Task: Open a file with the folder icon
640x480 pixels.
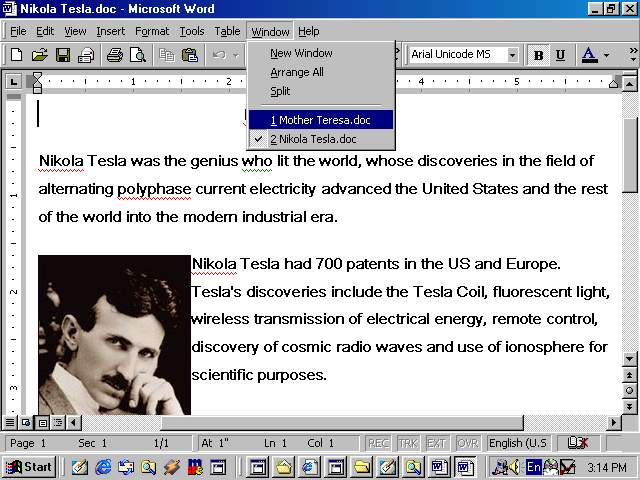Action: coord(40,54)
